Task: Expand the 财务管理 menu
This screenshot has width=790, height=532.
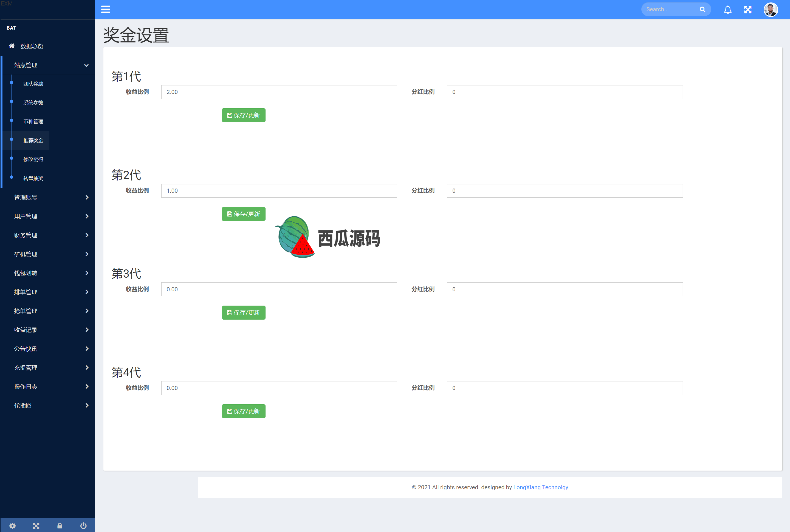Action: coord(49,235)
